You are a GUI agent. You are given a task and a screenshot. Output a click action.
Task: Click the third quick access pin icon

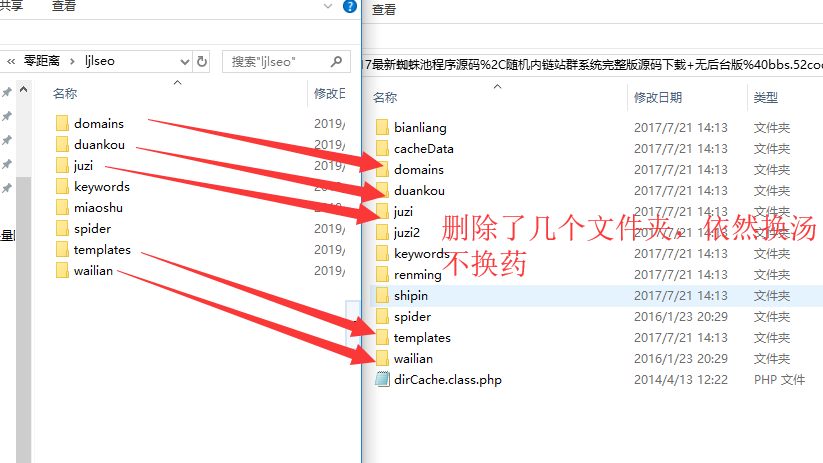[x=7, y=140]
